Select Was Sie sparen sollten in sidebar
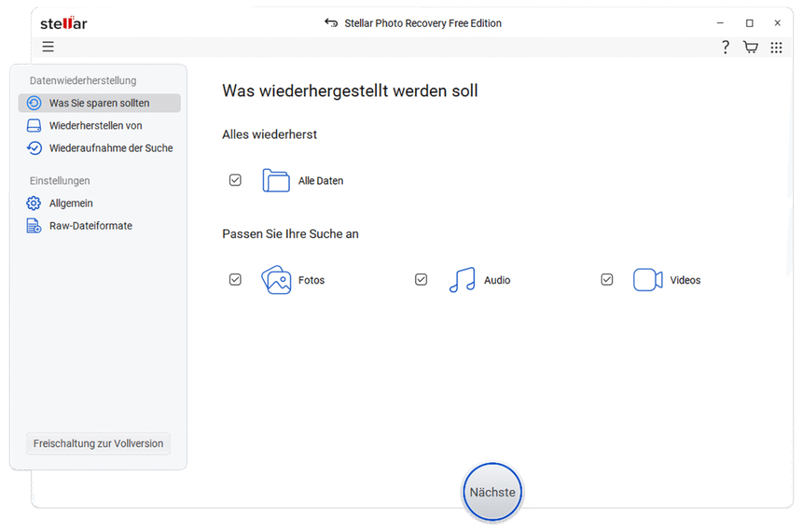Viewport: 803px width, 532px height. pyautogui.click(x=99, y=103)
